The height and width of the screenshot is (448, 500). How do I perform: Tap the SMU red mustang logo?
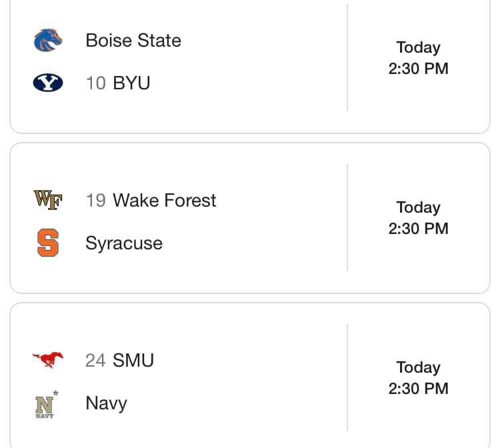[48, 360]
